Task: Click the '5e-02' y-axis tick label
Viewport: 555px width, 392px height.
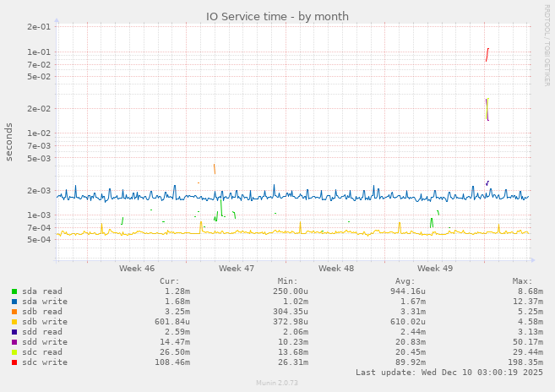Action: [x=39, y=77]
